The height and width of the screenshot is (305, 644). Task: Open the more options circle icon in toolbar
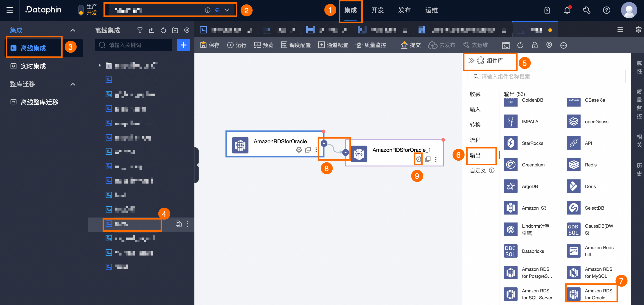[563, 45]
